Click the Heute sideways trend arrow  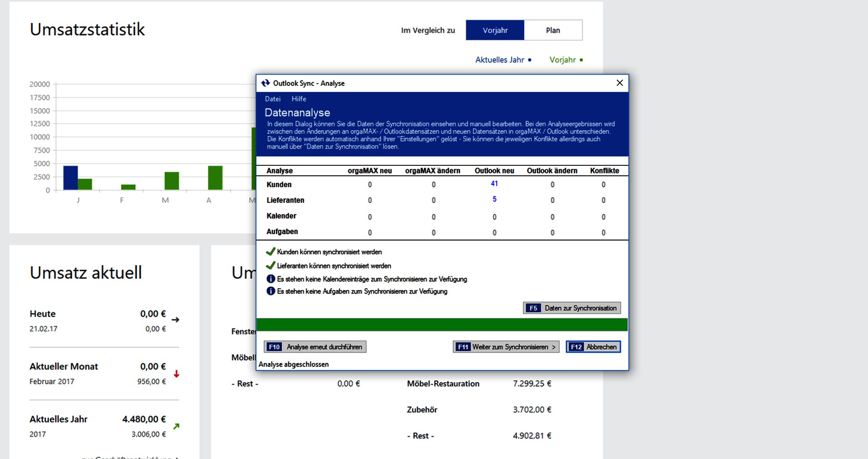(x=175, y=320)
